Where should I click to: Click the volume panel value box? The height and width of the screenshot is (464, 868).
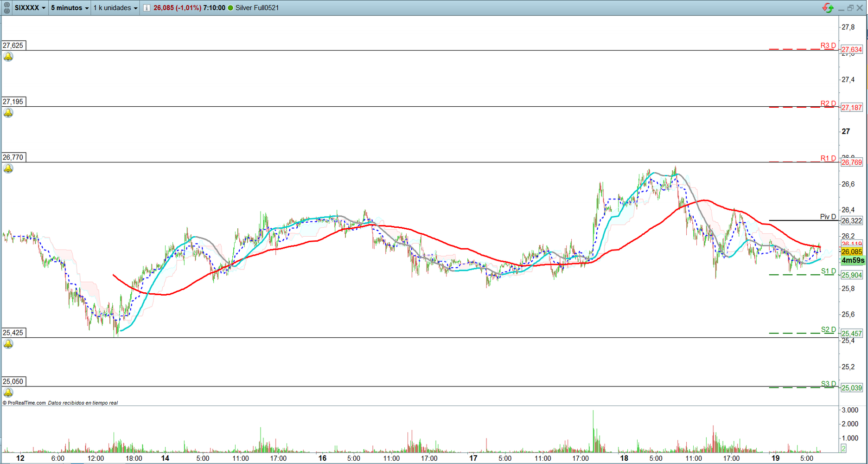(x=843, y=448)
